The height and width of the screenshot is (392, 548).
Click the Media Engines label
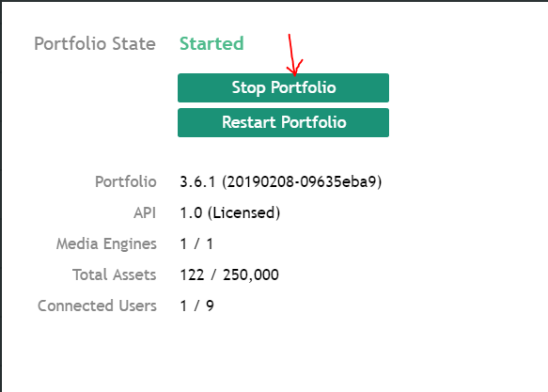(106, 243)
